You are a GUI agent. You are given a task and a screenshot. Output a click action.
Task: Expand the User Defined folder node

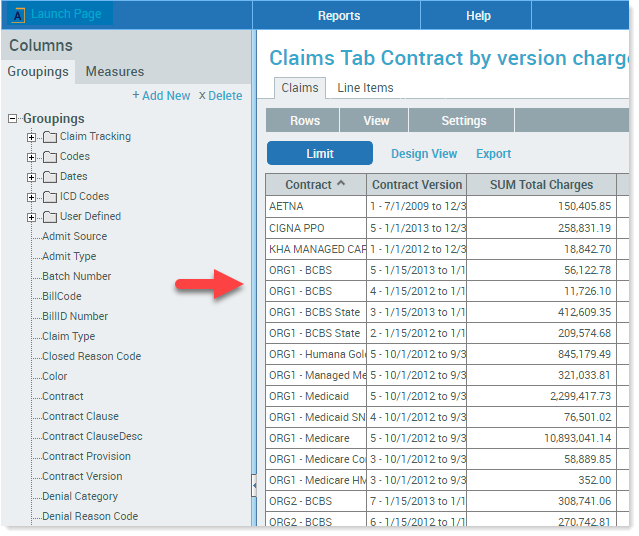(31, 217)
